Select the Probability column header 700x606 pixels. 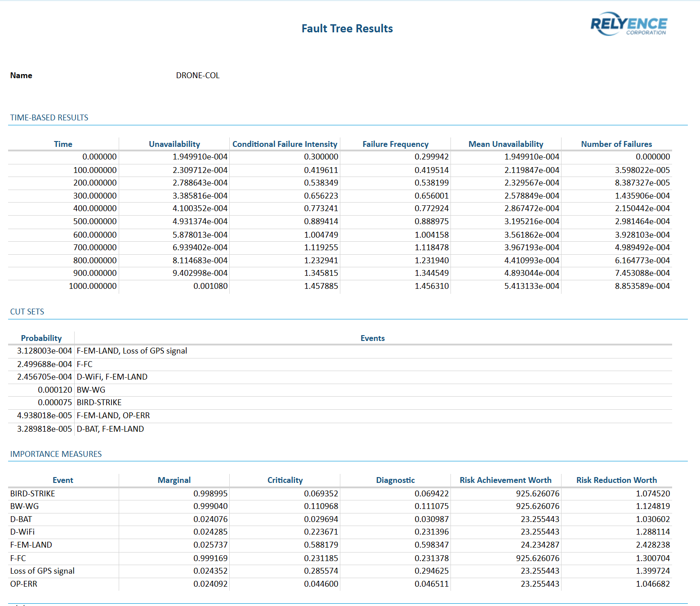coord(41,338)
